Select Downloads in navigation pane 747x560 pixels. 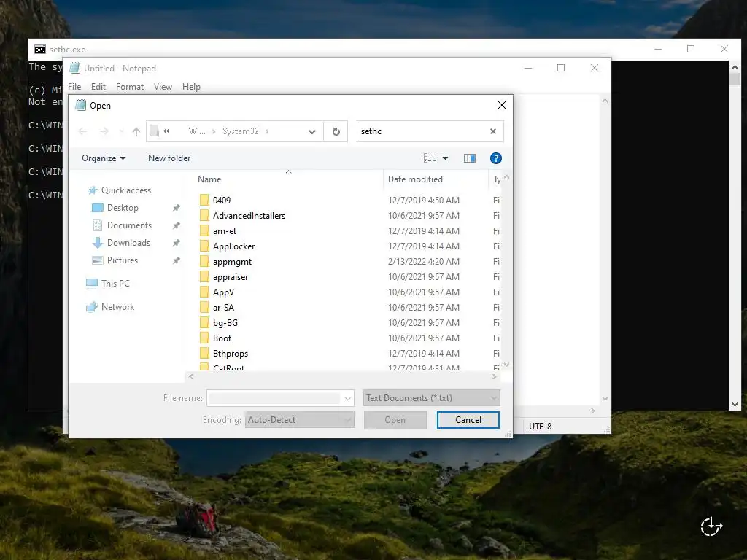[x=128, y=243]
